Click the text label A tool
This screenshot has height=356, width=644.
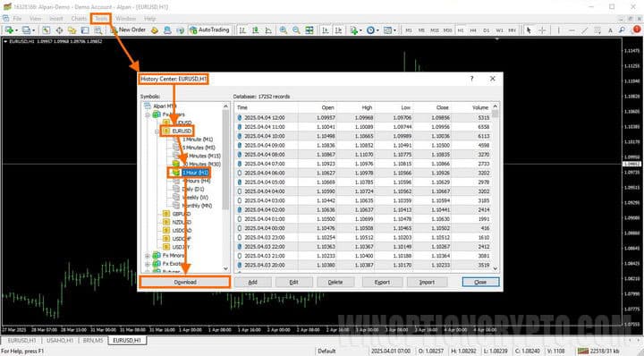(x=610, y=30)
